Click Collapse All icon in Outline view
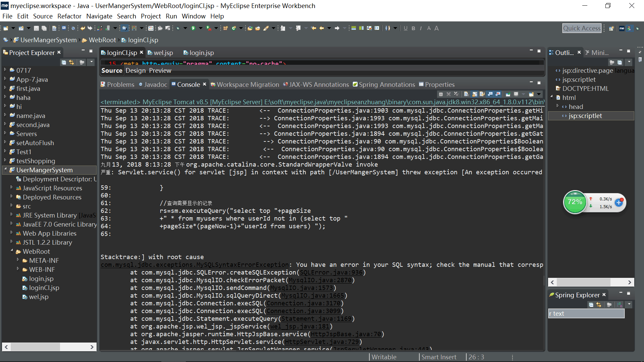This screenshot has width=644, height=362. [620, 62]
